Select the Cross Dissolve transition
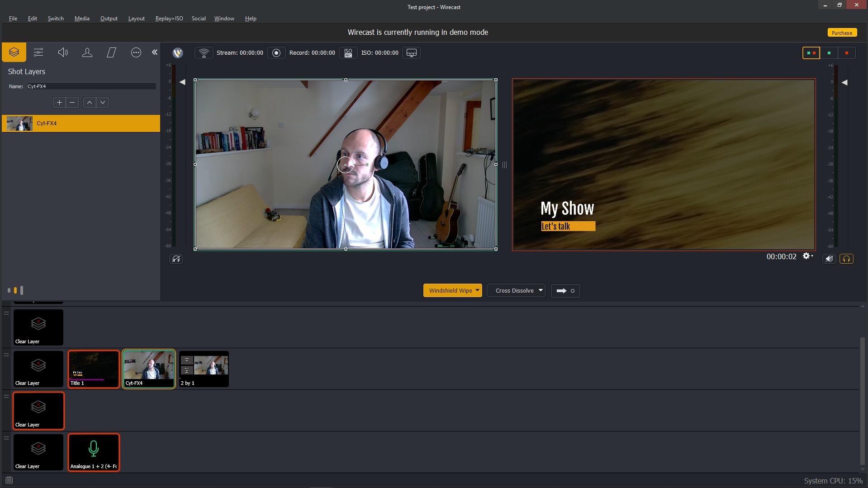Image resolution: width=868 pixels, height=488 pixels. coord(514,291)
